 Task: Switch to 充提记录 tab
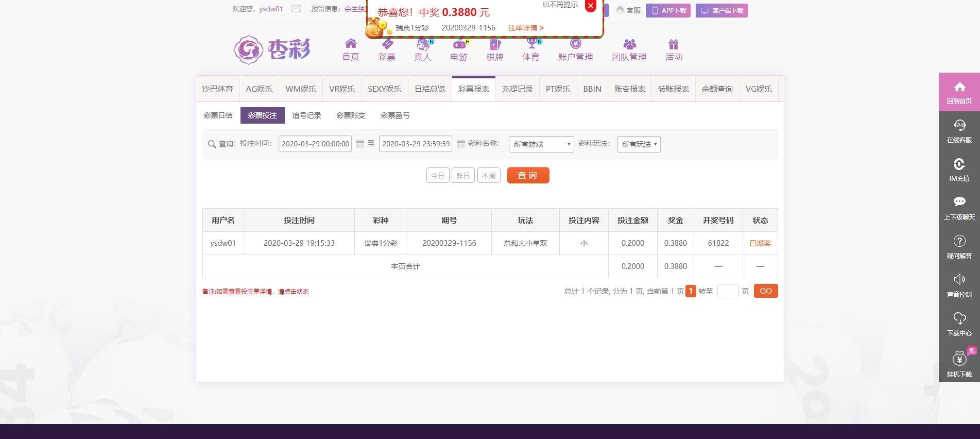tap(518, 89)
